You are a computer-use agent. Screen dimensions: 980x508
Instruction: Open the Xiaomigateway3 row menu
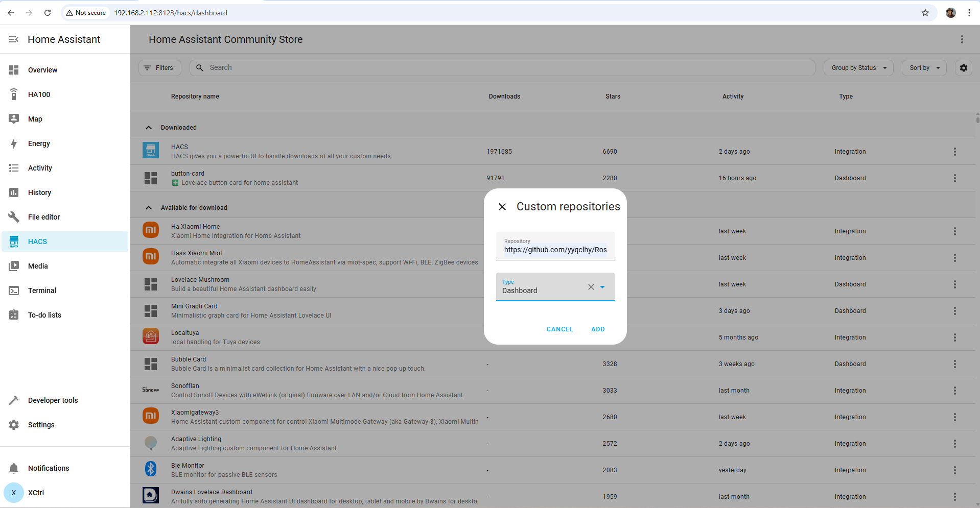click(954, 417)
